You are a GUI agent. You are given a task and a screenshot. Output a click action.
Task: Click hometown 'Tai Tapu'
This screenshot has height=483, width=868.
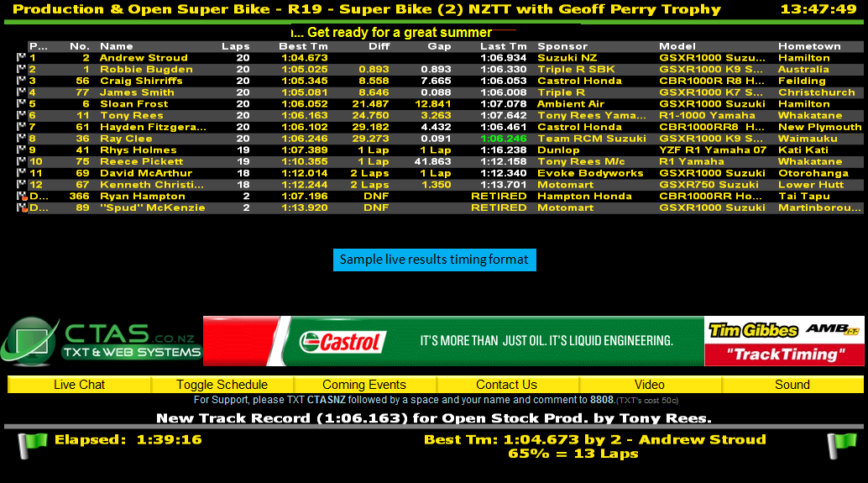[x=804, y=196]
